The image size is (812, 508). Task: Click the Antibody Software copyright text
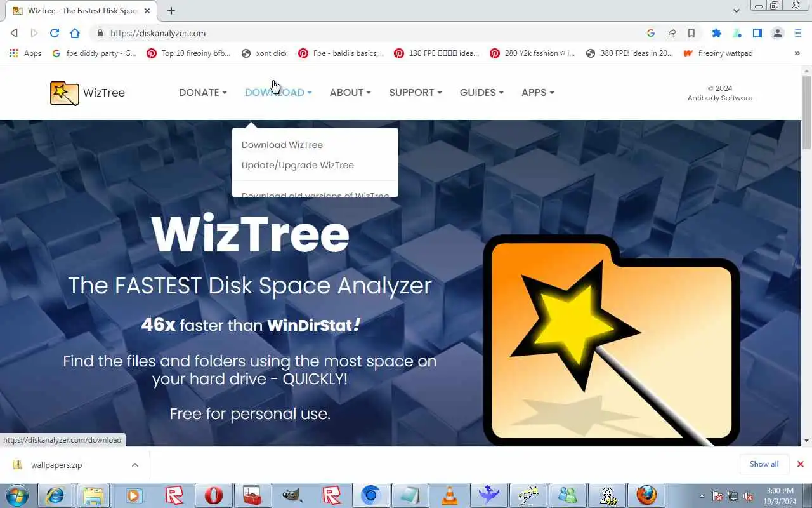point(720,93)
